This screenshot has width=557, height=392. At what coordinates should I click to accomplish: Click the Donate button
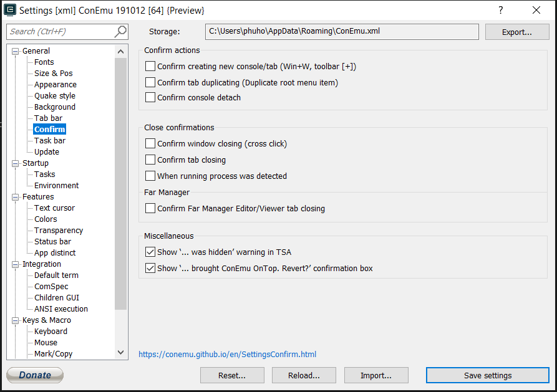click(x=34, y=375)
